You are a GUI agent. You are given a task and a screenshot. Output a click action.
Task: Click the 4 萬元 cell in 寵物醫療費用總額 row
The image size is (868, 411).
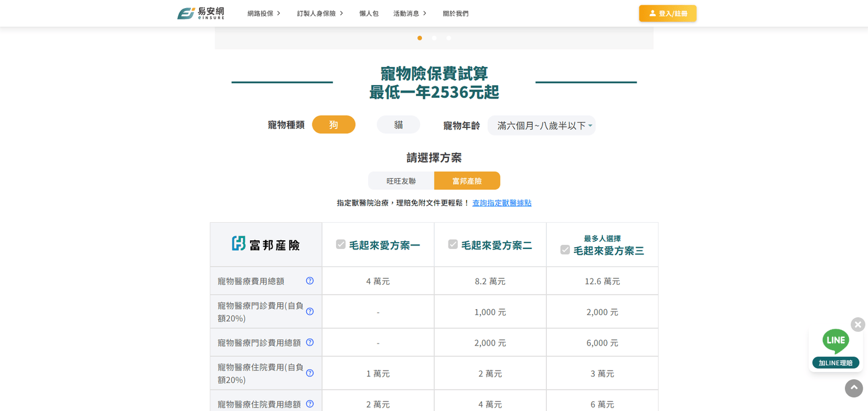378,281
